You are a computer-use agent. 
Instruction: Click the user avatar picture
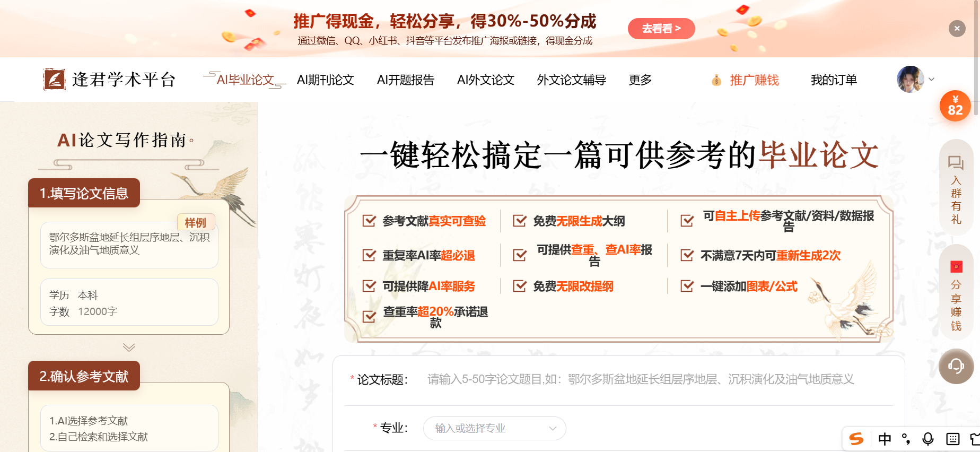pos(910,80)
